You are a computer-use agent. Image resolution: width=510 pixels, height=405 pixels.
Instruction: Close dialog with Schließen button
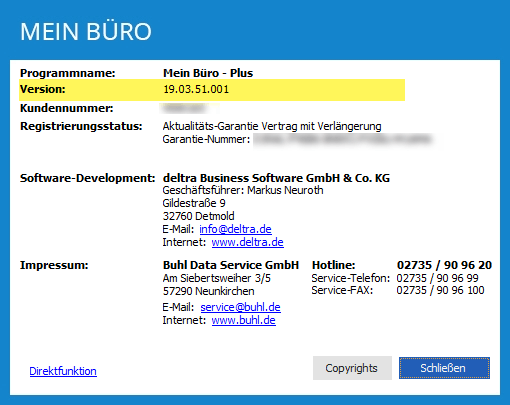tap(444, 368)
